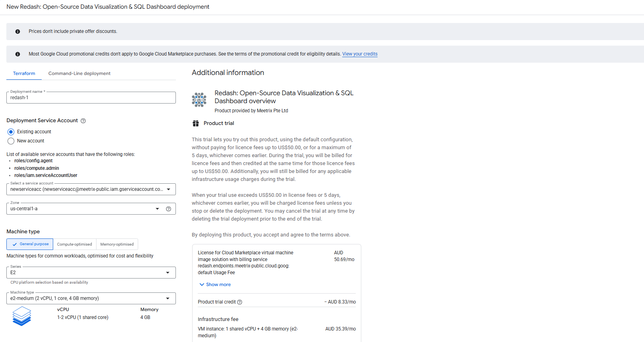
Task: Open help icon next to Product trial credit
Action: 240,302
